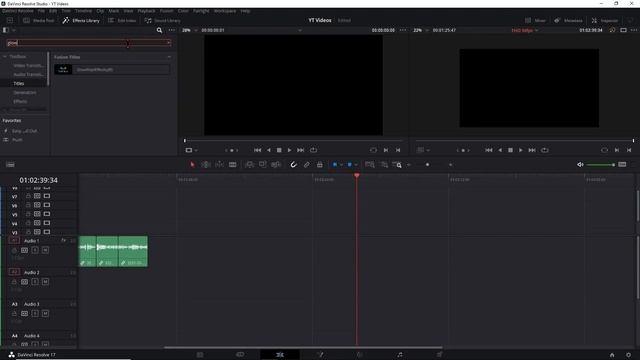Select Generators in Toolbox
This screenshot has width=640, height=360.
click(x=24, y=92)
